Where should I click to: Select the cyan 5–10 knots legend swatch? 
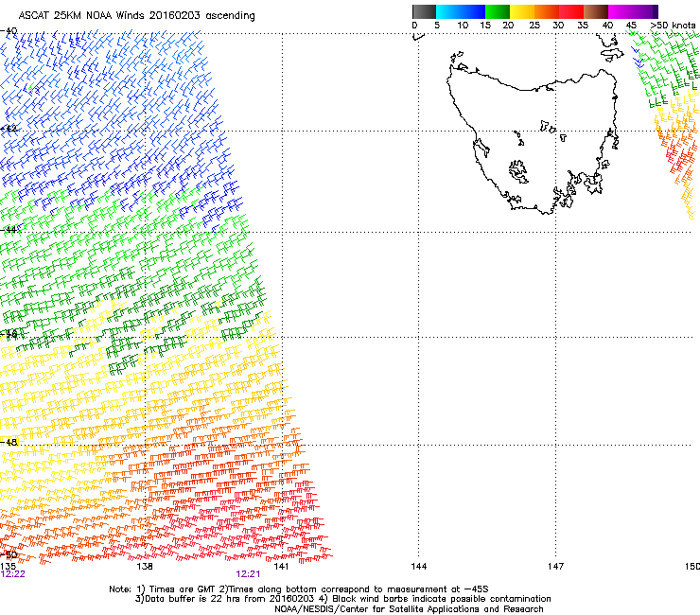448,11
